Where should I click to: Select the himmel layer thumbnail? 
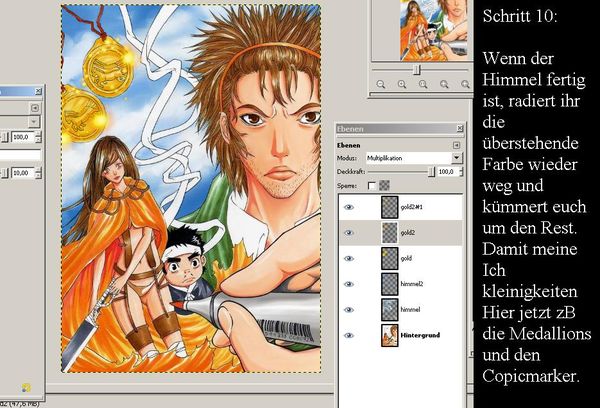pyautogui.click(x=390, y=310)
